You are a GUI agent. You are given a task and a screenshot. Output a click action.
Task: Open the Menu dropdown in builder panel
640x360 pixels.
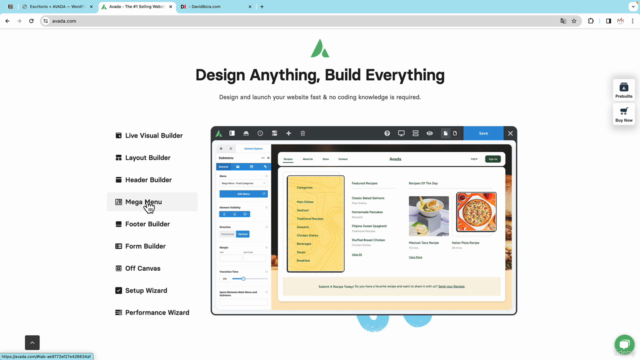(x=243, y=183)
